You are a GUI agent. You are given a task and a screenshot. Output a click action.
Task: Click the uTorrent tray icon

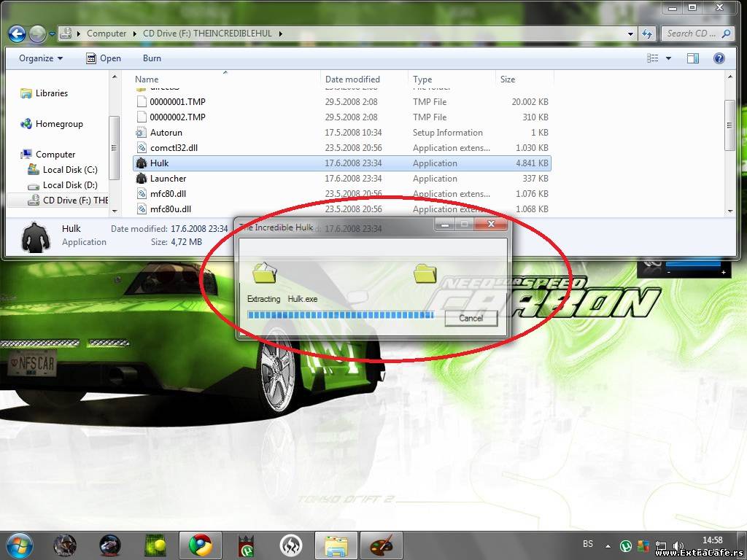(x=625, y=546)
